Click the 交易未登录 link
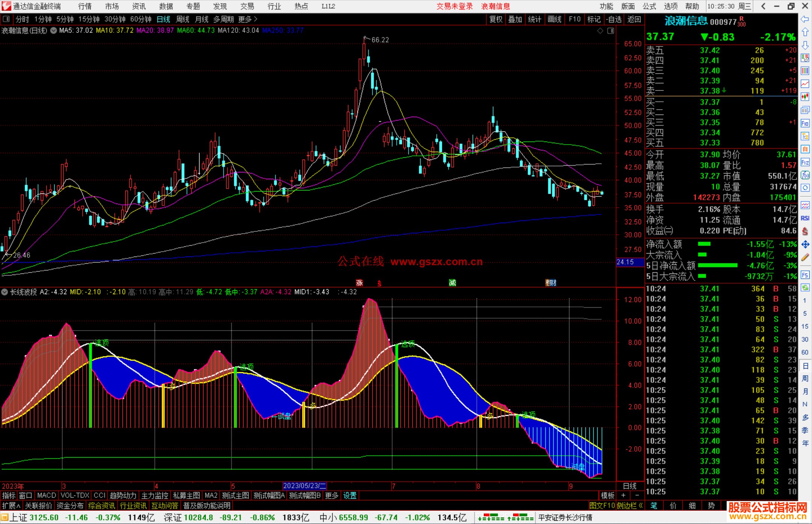This screenshot has width=812, height=524. coord(454,6)
